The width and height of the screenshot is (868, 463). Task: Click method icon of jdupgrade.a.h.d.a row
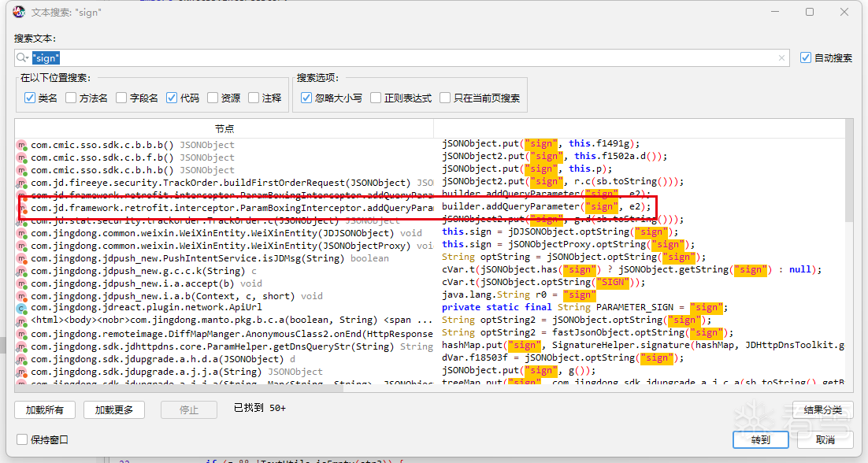(x=21, y=360)
